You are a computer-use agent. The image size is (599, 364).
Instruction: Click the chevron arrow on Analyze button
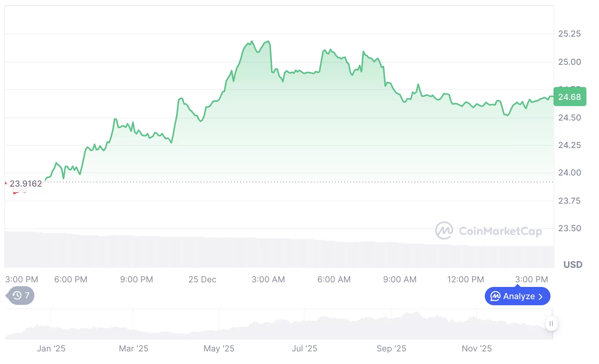[x=541, y=297]
